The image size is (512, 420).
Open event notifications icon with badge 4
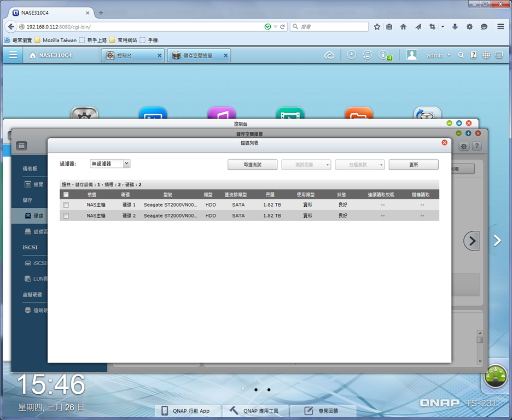coord(385,55)
